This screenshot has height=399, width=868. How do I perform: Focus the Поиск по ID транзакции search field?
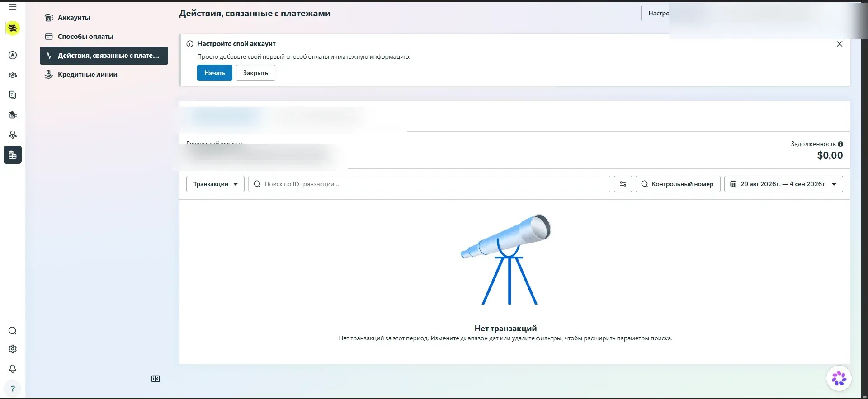click(429, 184)
